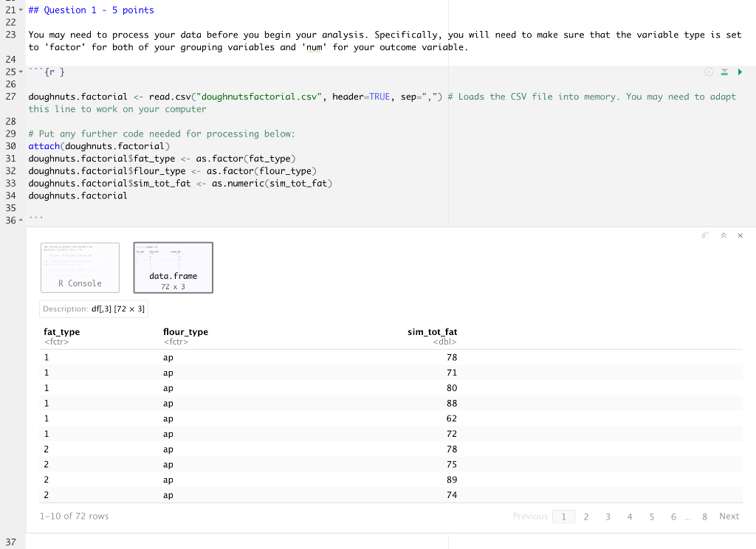Fold chunk end arrow at line 36
This screenshot has width=756, height=549.
point(21,221)
